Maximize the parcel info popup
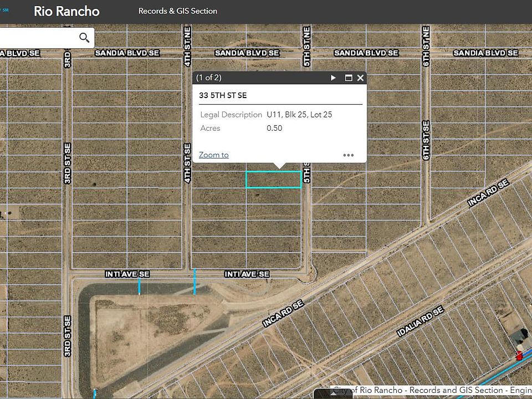The height and width of the screenshot is (399, 532). (x=349, y=78)
